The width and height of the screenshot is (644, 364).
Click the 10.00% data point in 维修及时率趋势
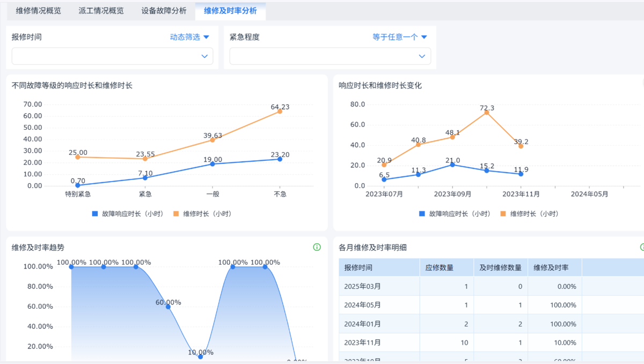201,356
